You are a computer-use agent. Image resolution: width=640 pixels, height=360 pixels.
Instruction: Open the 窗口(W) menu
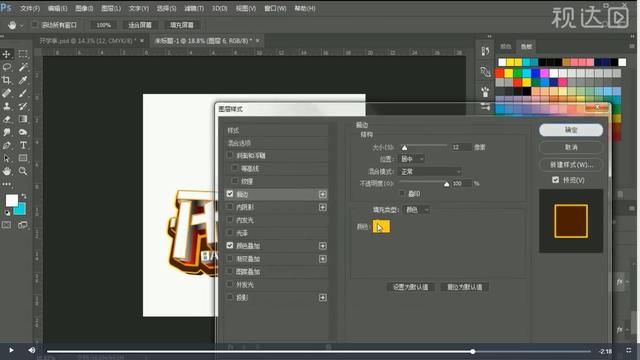(x=275, y=8)
